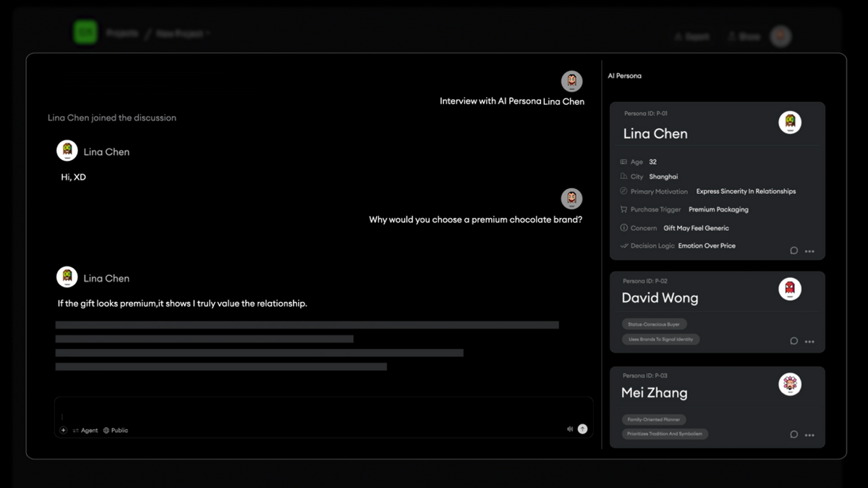Click the green app logo in header

click(x=85, y=33)
